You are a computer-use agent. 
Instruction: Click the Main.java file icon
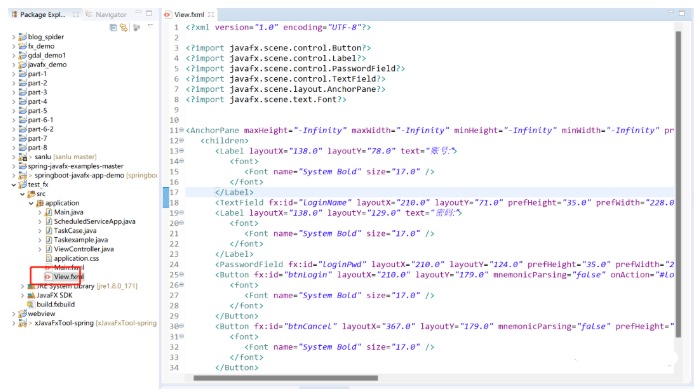click(x=49, y=212)
